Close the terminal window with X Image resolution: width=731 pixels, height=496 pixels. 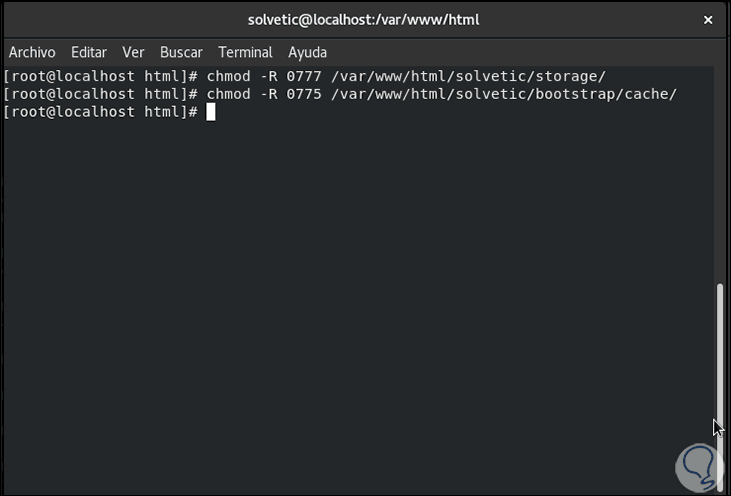click(x=708, y=19)
